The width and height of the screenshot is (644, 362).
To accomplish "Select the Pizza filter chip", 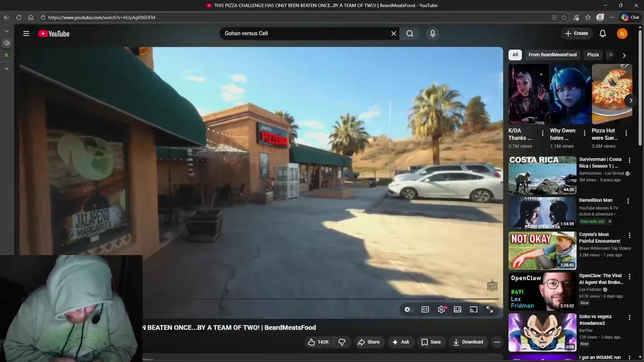I will (x=593, y=55).
